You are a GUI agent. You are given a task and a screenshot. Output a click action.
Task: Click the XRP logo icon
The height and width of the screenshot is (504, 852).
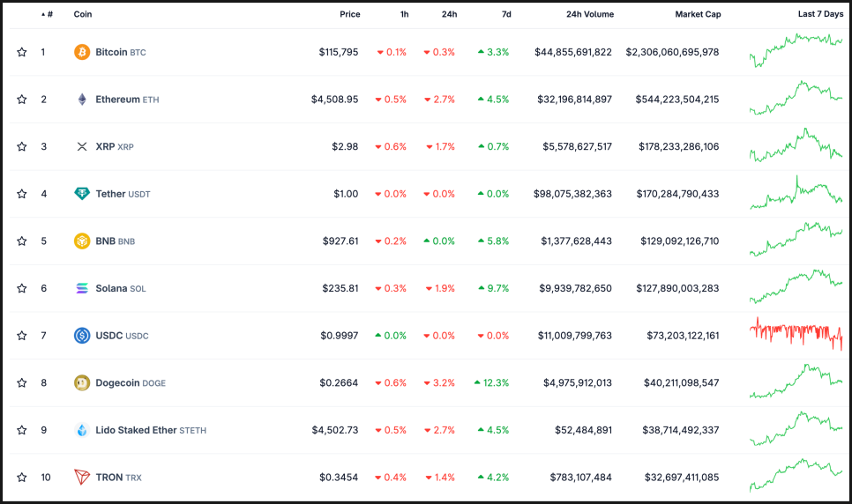(x=82, y=146)
